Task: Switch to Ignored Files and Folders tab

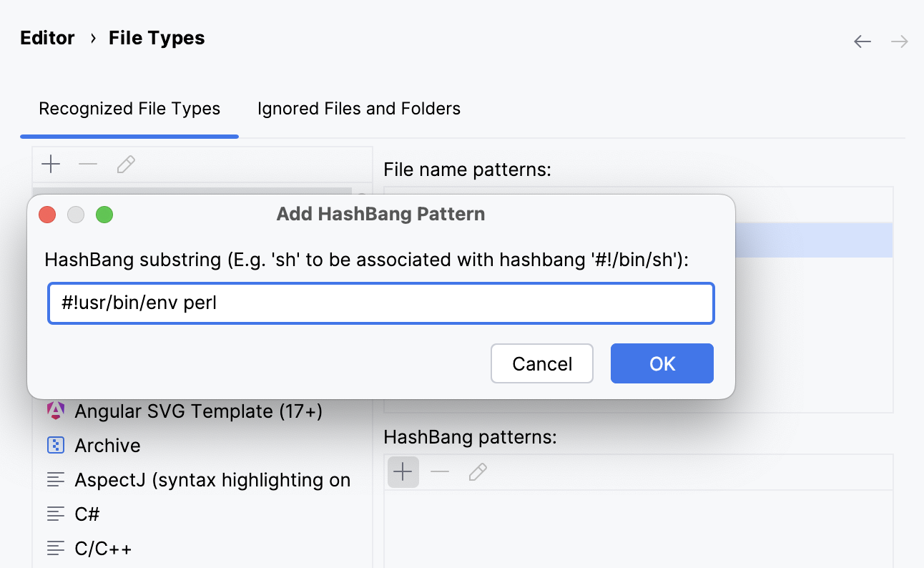Action: click(358, 108)
